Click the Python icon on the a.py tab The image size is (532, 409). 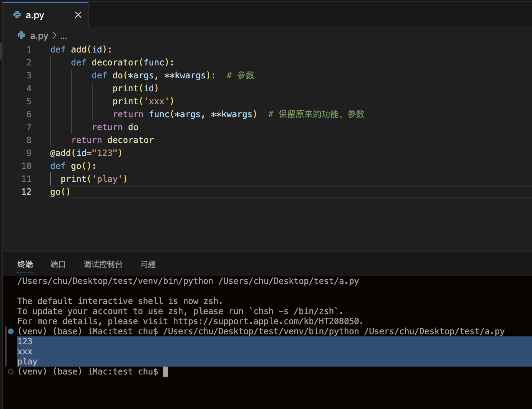pyautogui.click(x=16, y=15)
